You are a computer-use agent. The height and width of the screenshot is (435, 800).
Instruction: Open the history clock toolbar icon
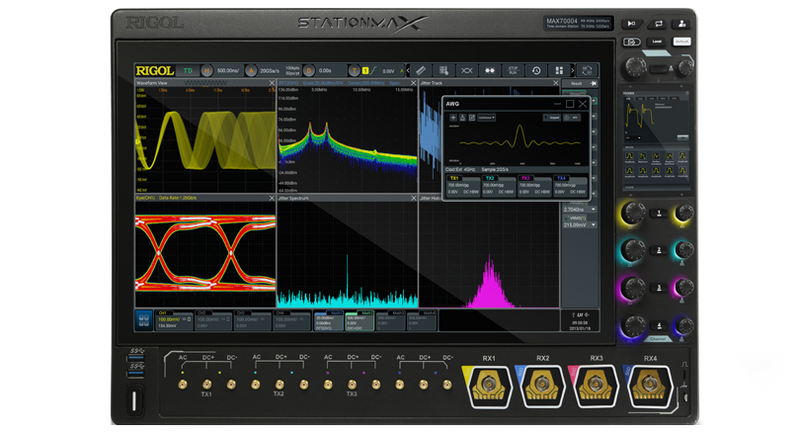pyautogui.click(x=536, y=70)
